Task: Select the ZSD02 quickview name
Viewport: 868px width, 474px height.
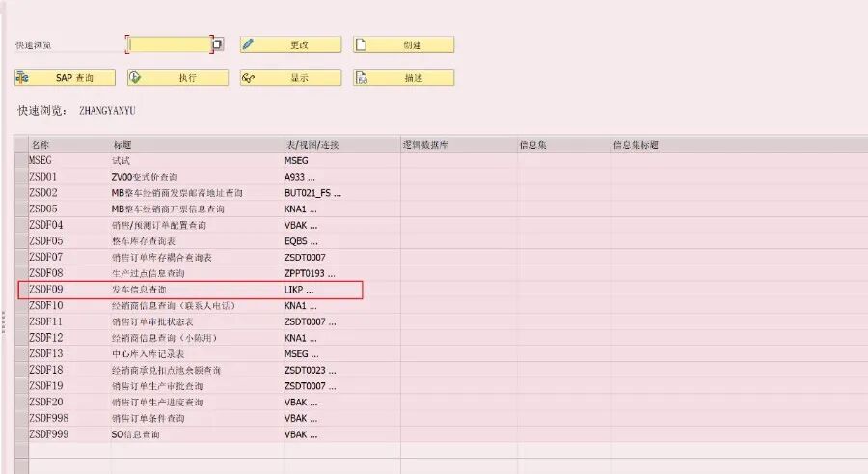Action: tap(42, 193)
